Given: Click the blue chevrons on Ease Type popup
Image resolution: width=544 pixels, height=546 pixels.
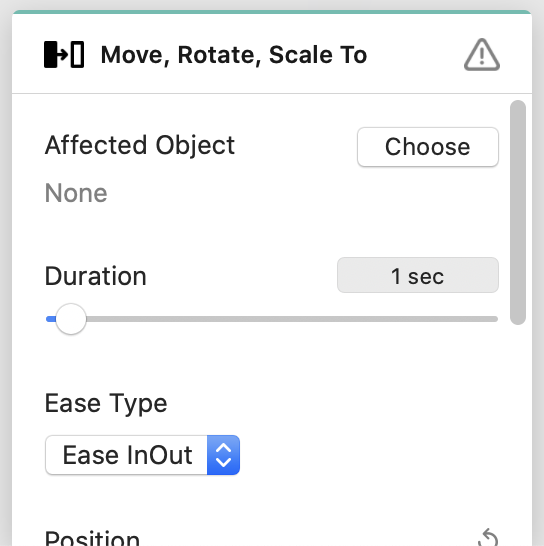Looking at the screenshot, I should [223, 455].
